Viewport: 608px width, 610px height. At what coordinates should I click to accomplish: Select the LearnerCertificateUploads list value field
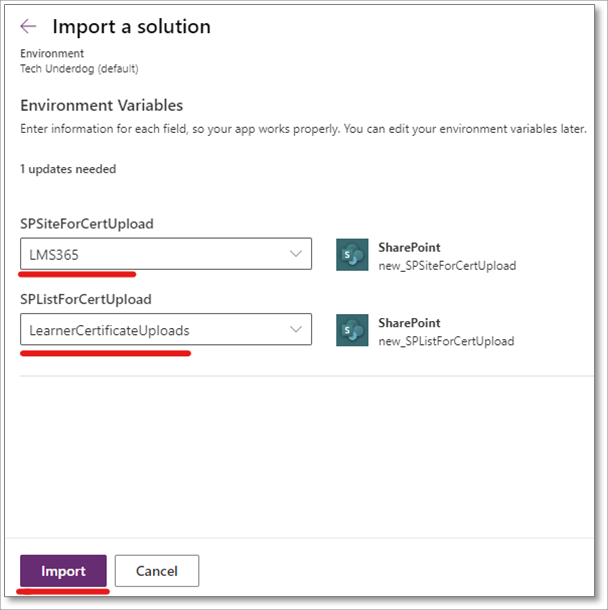(150, 329)
